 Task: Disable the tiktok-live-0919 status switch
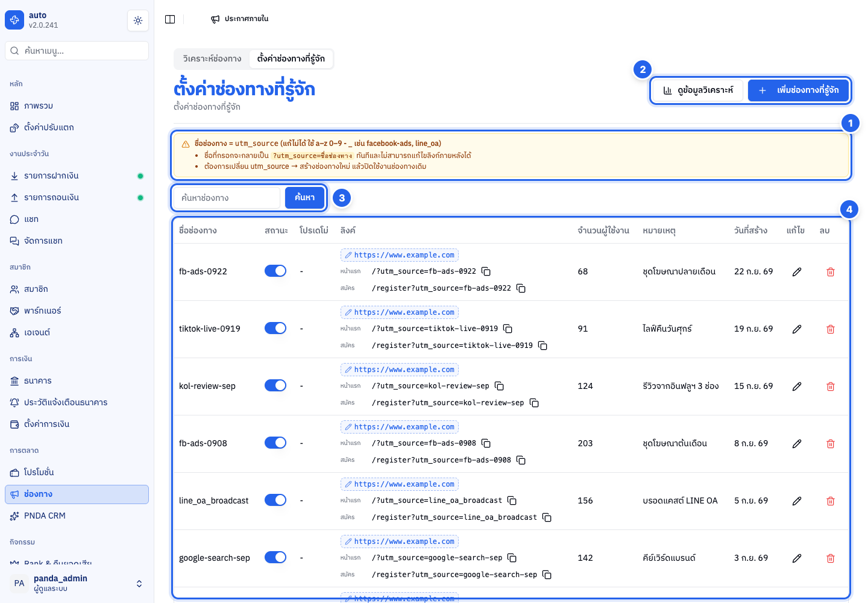[275, 328]
